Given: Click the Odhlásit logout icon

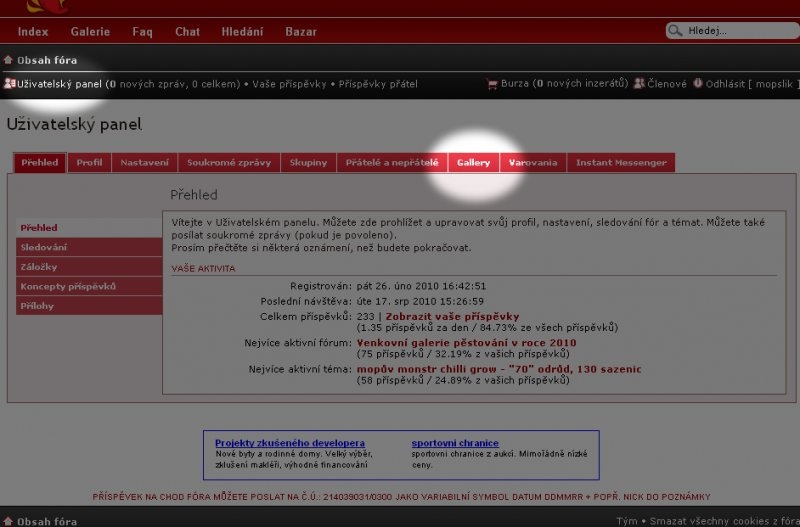Looking at the screenshot, I should tap(697, 84).
